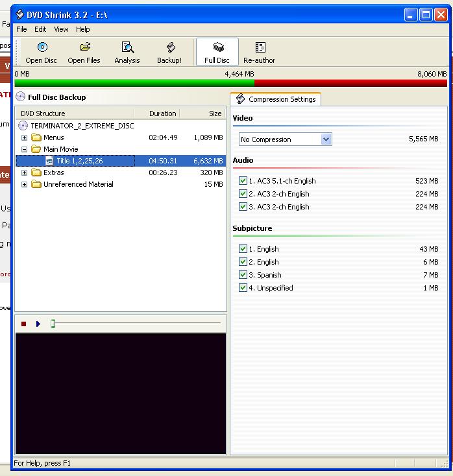453x476 pixels.
Task: Select the Compression Settings tab
Action: 276,99
